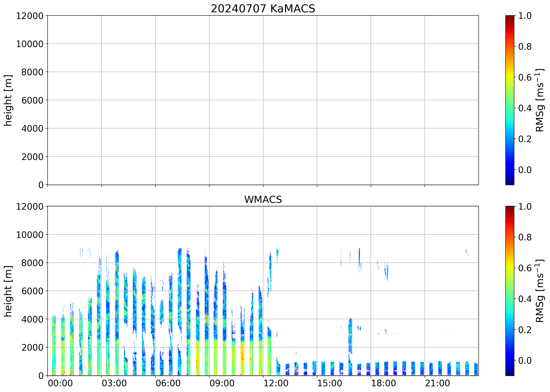Click the '12000' y-tick of the top plot
This screenshot has width=550, height=392.
coord(30,16)
